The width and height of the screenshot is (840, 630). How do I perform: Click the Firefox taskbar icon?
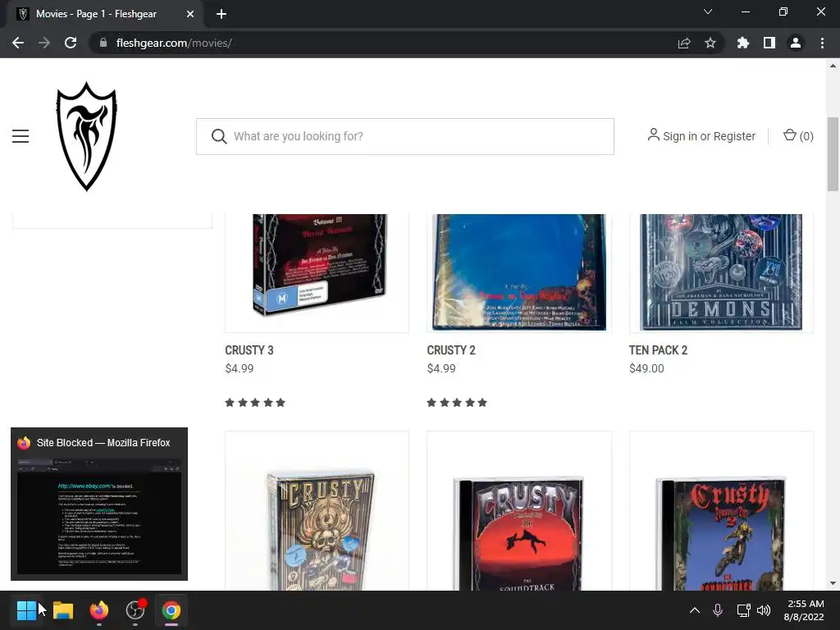click(99, 610)
